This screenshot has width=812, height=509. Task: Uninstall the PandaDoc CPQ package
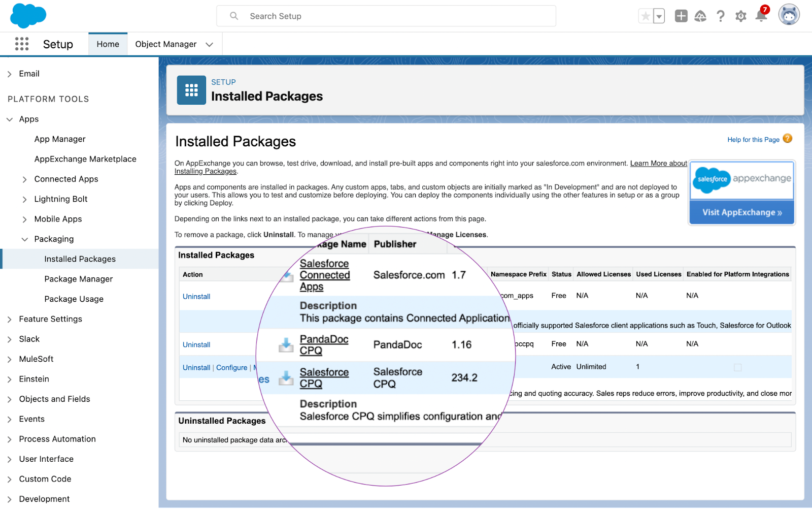[x=196, y=345]
